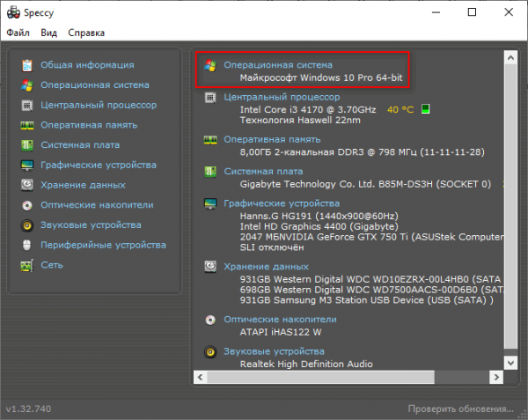Click the Speccy app icon in title bar
The height and width of the screenshot is (420, 528).
[13, 12]
